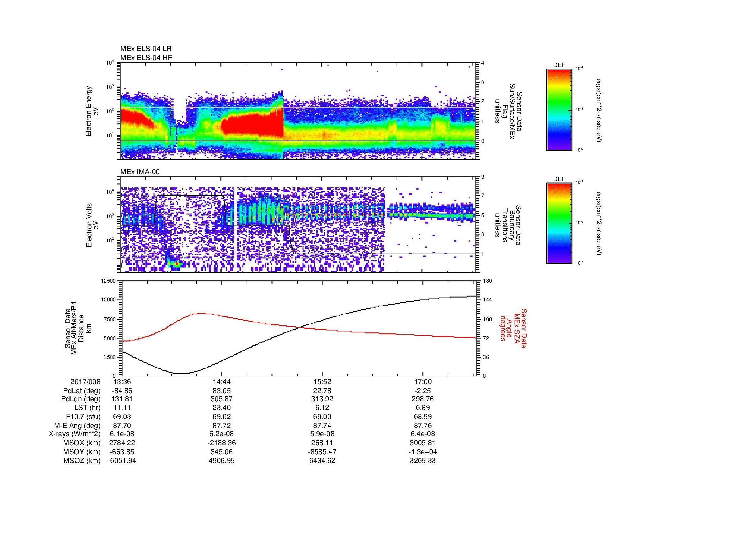Image resolution: width=756 pixels, height=534 pixels.
Task: Click the MSOZ value '3265.33'
Action: (423, 461)
